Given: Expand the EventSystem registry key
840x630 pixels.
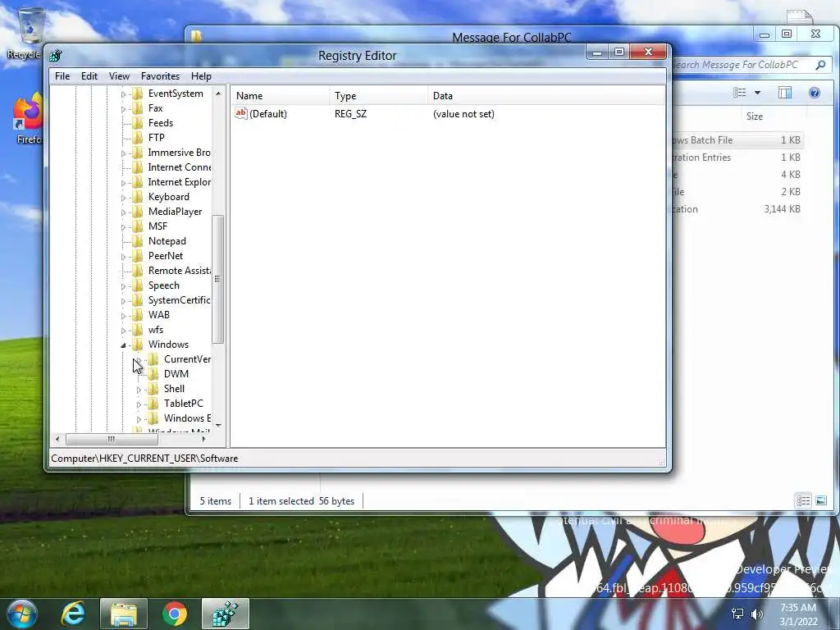Looking at the screenshot, I should 123,94.
